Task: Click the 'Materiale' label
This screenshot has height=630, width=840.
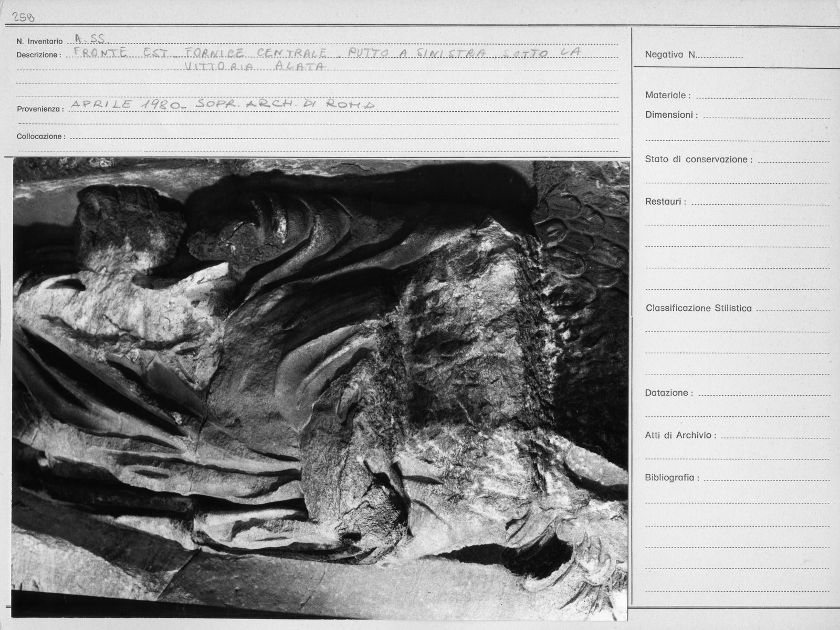Action: click(668, 96)
